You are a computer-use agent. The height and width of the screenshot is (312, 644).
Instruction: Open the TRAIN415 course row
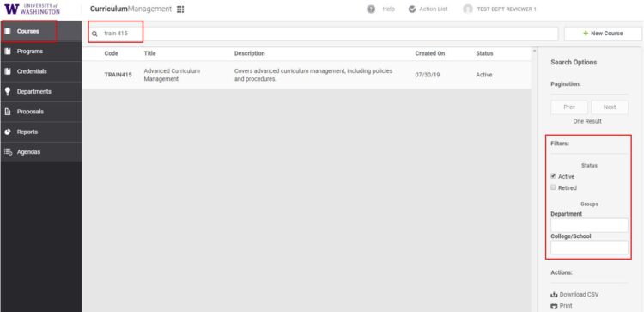coord(307,76)
